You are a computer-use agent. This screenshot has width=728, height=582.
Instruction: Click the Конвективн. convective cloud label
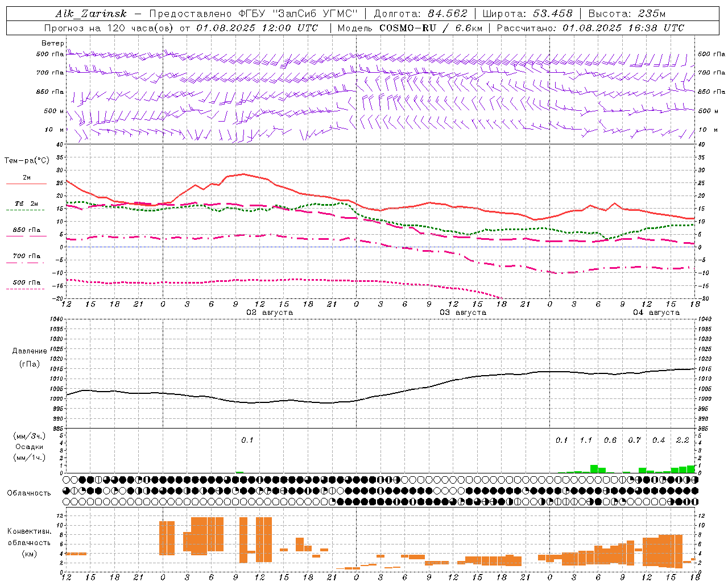pos(30,531)
